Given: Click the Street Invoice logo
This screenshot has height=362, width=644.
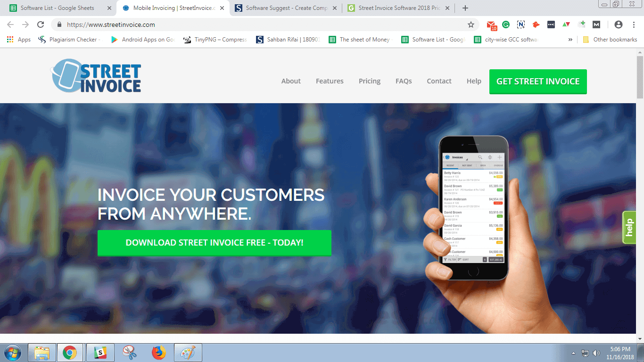Looking at the screenshot, I should coord(96,76).
